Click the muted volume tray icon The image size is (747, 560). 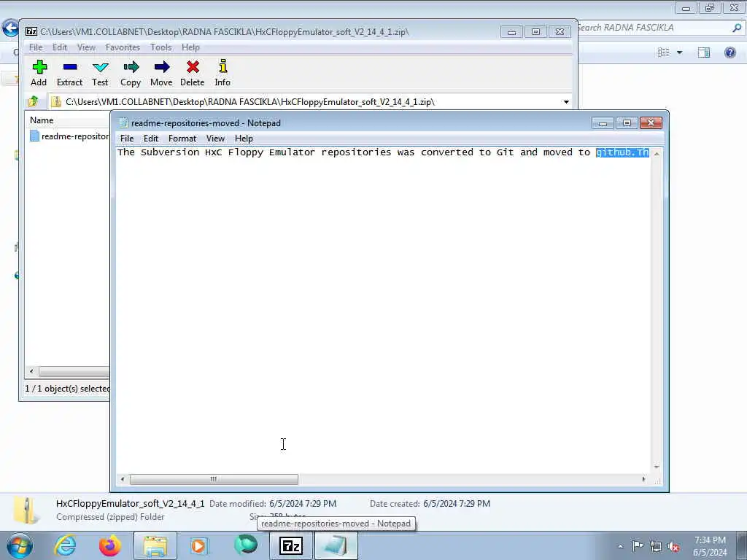pyautogui.click(x=673, y=547)
